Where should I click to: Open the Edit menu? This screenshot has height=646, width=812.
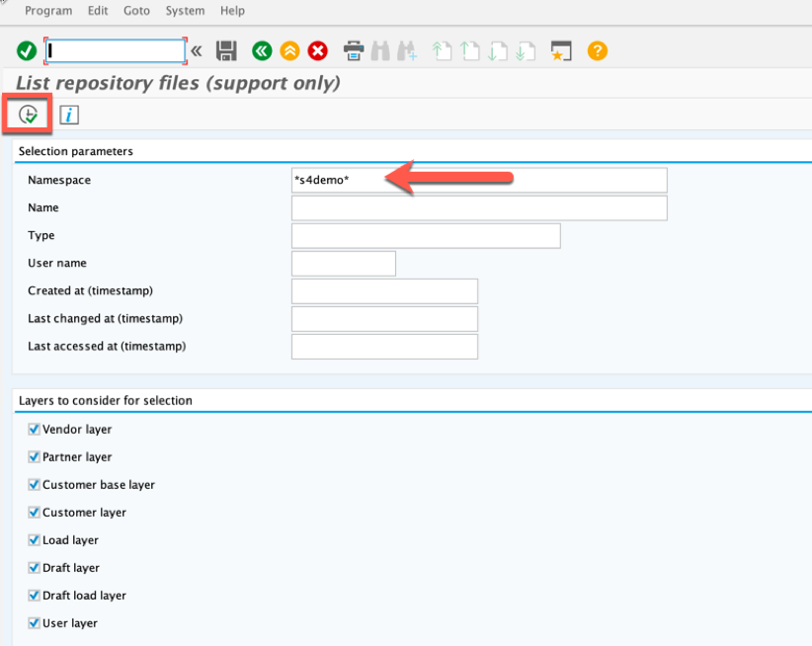pyautogui.click(x=98, y=10)
